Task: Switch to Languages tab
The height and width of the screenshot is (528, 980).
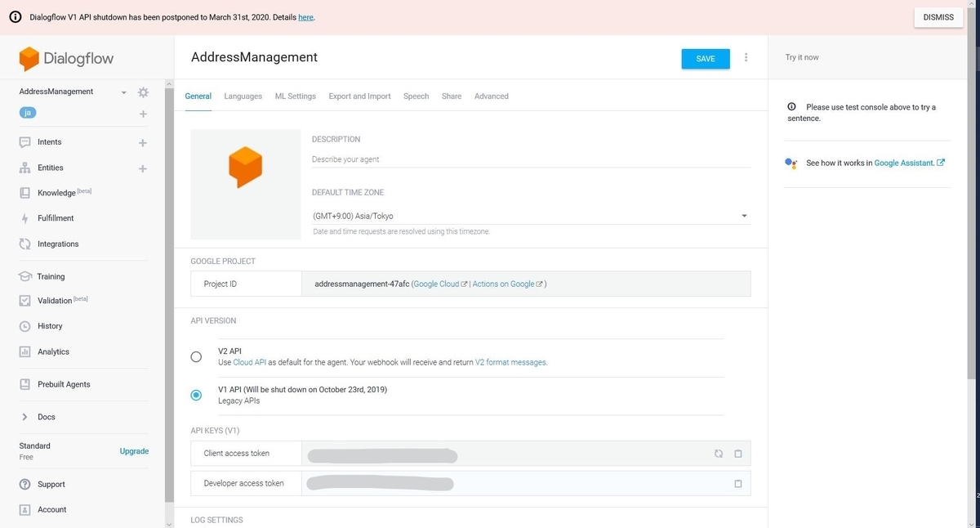Action: [243, 96]
